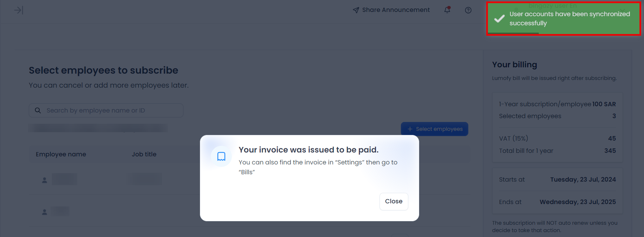Click the Total bill for 1 year row
This screenshot has width=644, height=237.
pyautogui.click(x=557, y=151)
